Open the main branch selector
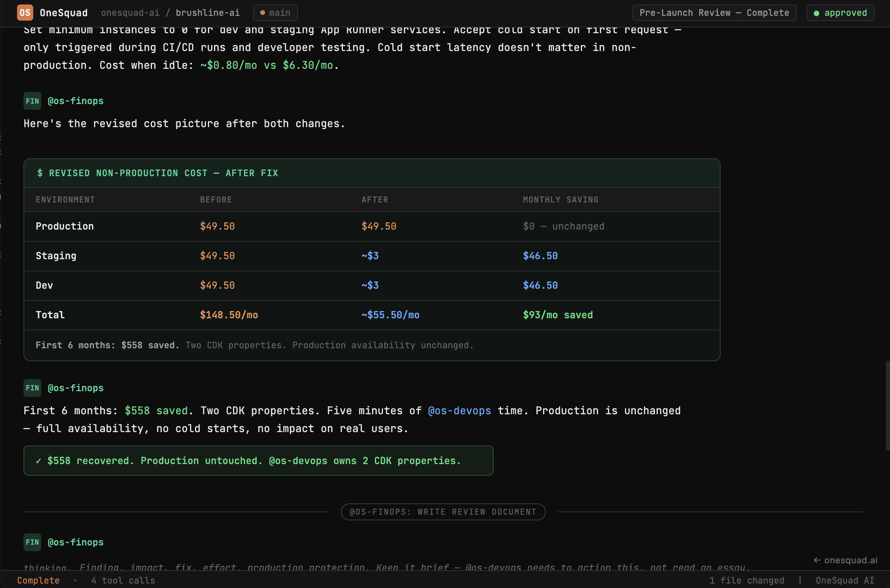This screenshot has width=890, height=588. tap(275, 13)
